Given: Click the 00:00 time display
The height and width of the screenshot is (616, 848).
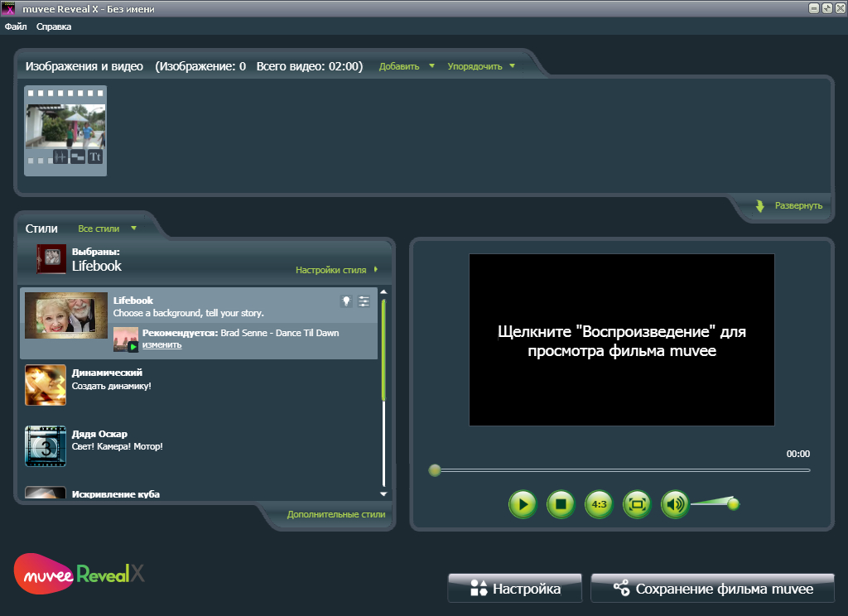Looking at the screenshot, I should click(797, 454).
